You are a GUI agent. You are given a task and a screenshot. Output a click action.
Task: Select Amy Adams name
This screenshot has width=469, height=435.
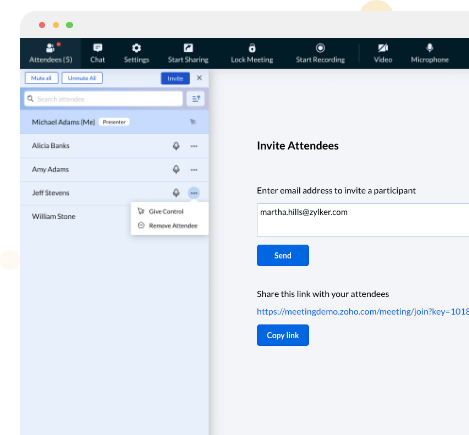tap(50, 169)
